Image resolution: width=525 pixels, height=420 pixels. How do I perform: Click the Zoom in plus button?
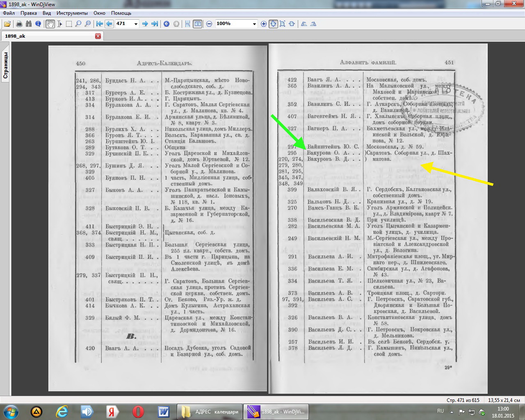pyautogui.click(x=264, y=24)
